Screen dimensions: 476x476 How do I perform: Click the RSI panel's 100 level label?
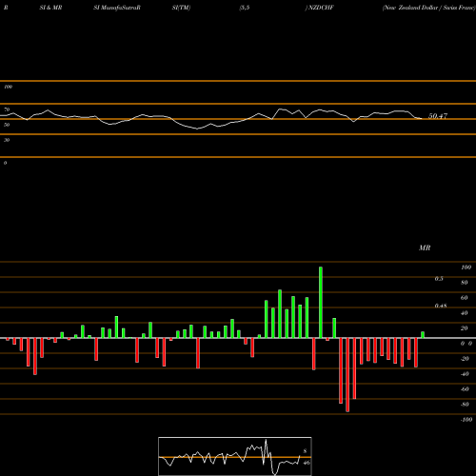[x=9, y=87]
